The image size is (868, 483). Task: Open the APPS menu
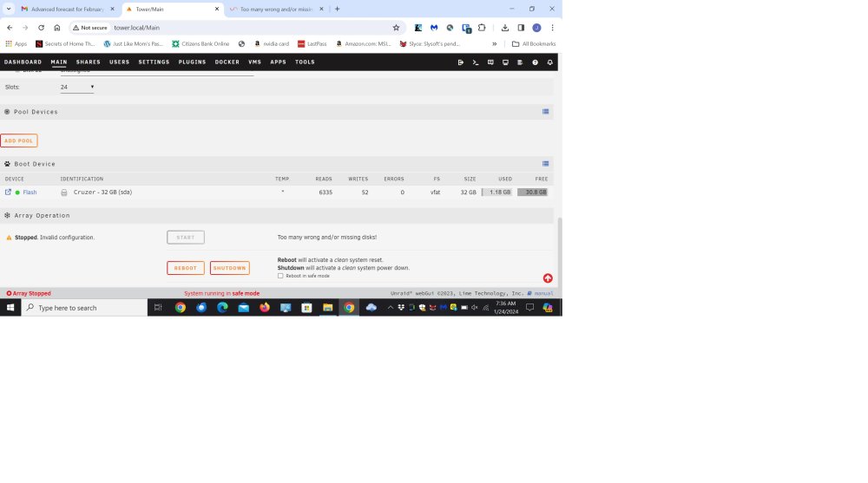click(x=278, y=62)
